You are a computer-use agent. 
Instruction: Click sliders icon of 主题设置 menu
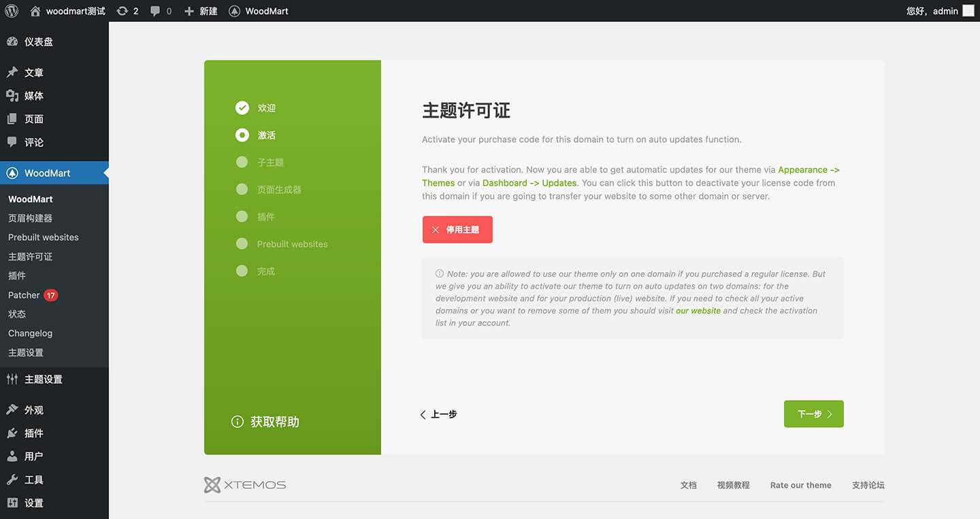(x=12, y=380)
